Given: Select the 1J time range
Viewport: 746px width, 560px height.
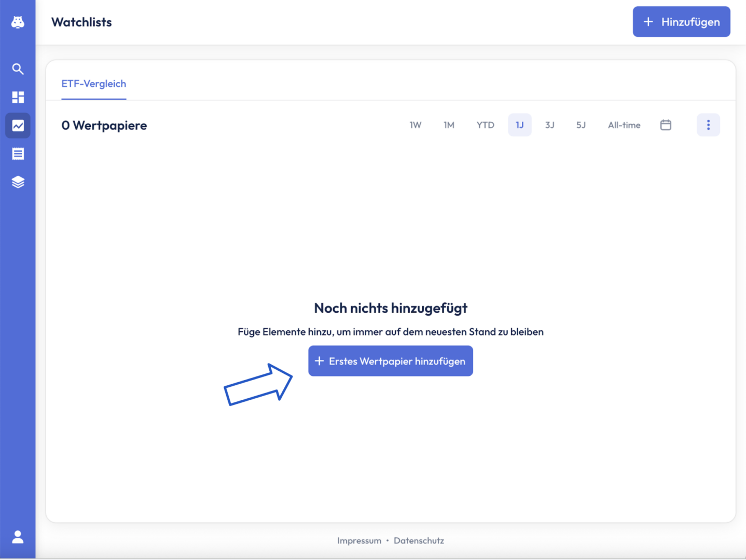Looking at the screenshot, I should click(x=519, y=125).
